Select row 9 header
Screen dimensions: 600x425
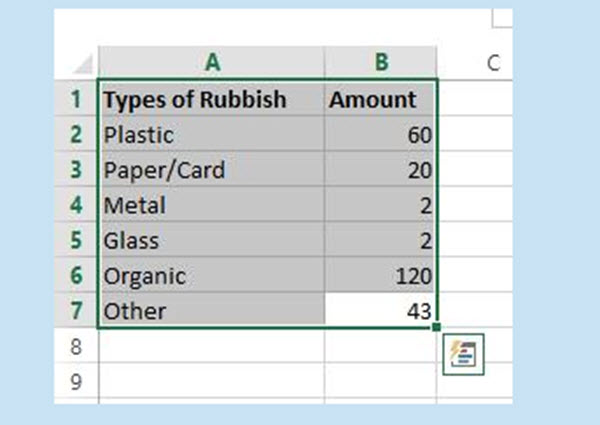pos(76,381)
